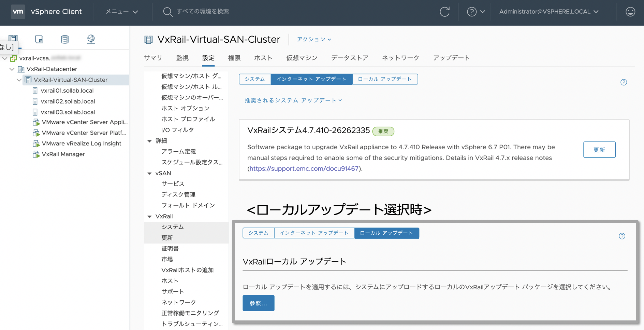The width and height of the screenshot is (644, 330).
Task: Collapse the vxrail-vcsa tree node
Action: click(x=5, y=58)
